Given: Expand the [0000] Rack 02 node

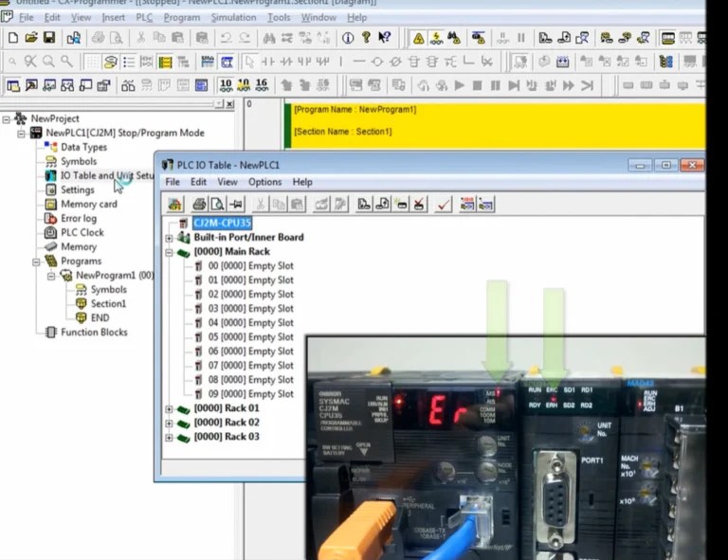Looking at the screenshot, I should 169,424.
